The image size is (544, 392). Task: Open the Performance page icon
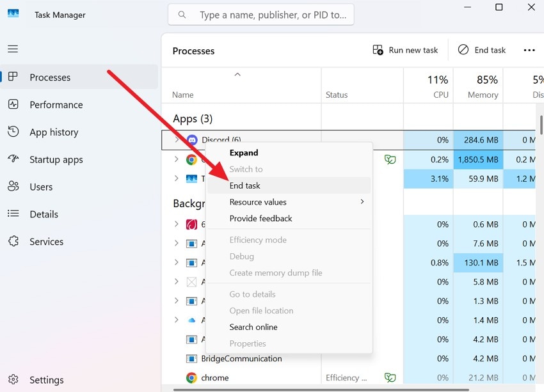click(x=13, y=104)
